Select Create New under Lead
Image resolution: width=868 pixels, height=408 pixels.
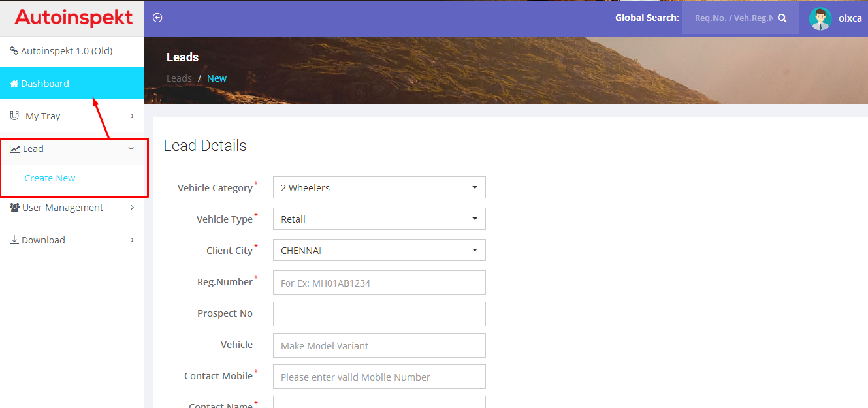pyautogui.click(x=50, y=178)
